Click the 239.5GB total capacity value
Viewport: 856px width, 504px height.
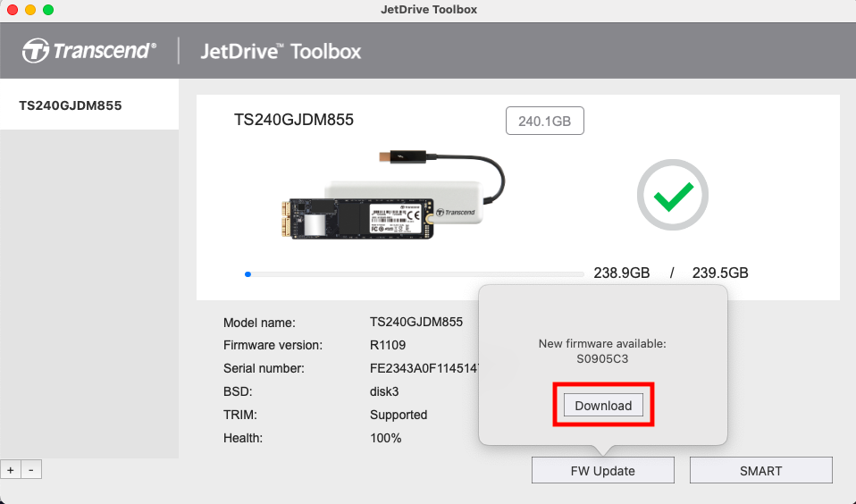(x=720, y=273)
